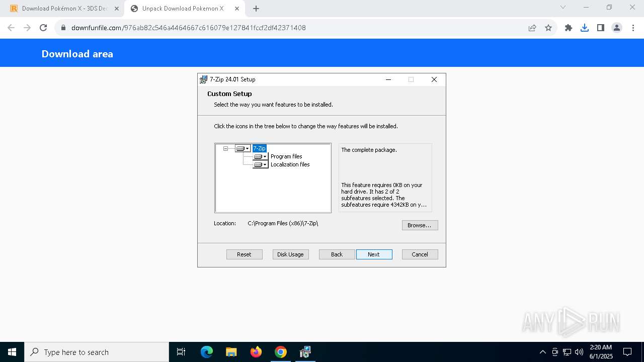The width and height of the screenshot is (644, 362).
Task: Open Chrome downloads icon
Action: click(585, 28)
